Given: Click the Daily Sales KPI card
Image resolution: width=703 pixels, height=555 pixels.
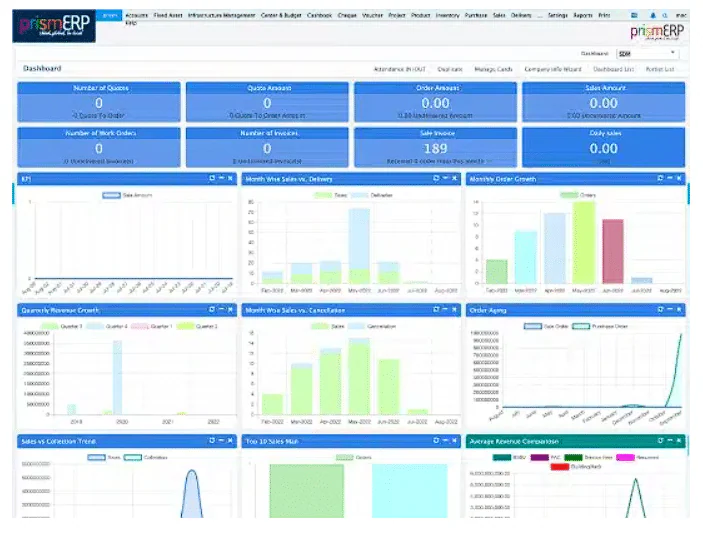Looking at the screenshot, I should point(603,147).
